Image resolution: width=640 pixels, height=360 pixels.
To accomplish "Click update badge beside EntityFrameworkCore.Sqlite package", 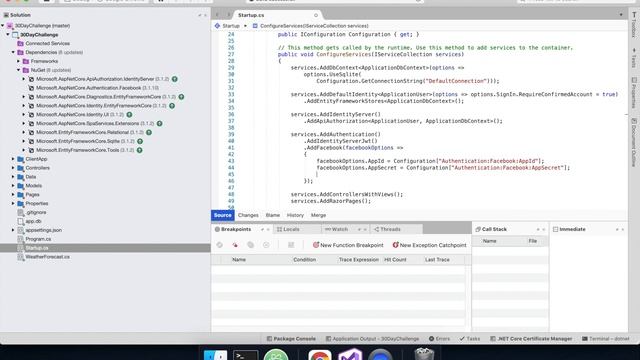I will click(x=140, y=141).
